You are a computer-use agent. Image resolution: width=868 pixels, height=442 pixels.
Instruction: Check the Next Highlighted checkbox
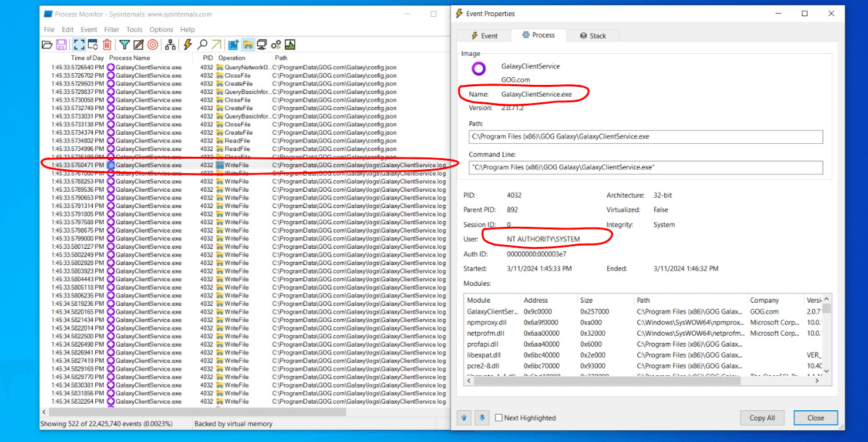tap(499, 418)
